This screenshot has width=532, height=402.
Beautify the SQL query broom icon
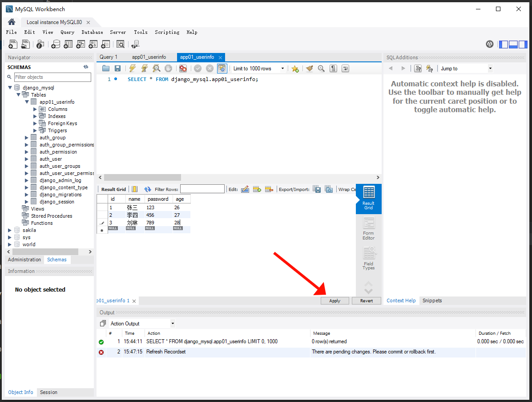(310, 69)
